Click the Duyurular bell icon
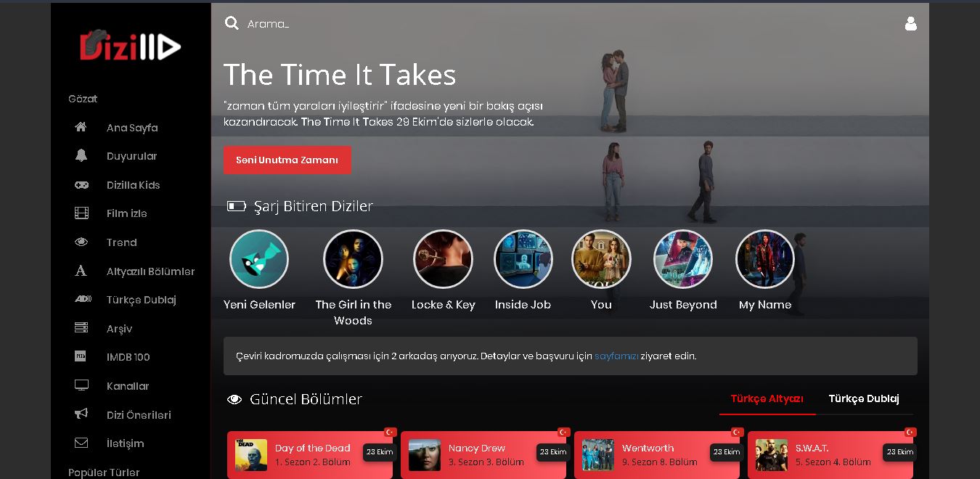The image size is (980, 479). 81,155
